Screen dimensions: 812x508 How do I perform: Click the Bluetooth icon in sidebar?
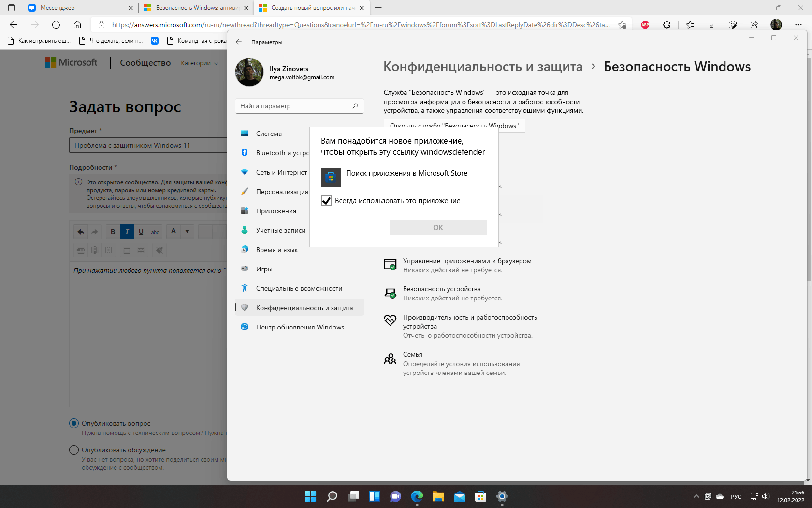[245, 152]
